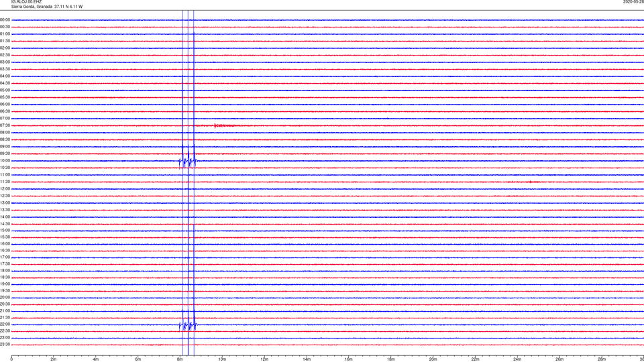Select the 23:00 trace time label
Image resolution: width=644 pixels, height=362 pixels.
(5, 338)
